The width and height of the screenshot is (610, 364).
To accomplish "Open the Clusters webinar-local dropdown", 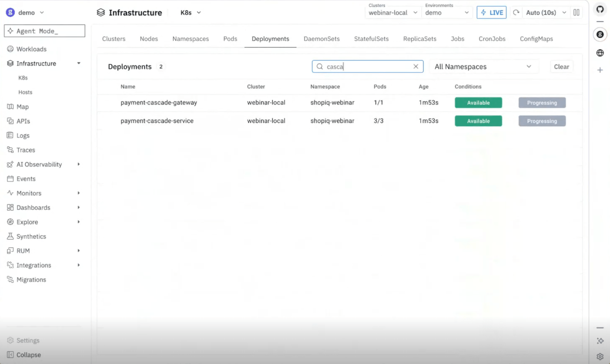I will coord(393,13).
